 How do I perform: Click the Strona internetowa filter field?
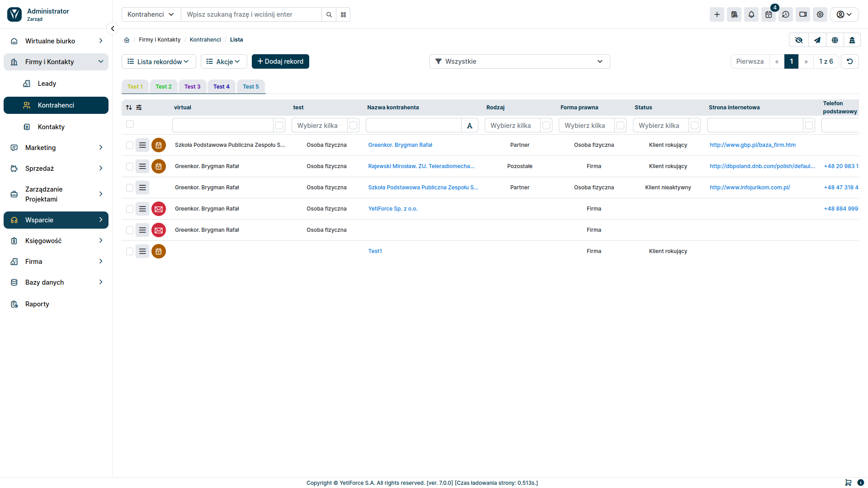pyautogui.click(x=755, y=126)
